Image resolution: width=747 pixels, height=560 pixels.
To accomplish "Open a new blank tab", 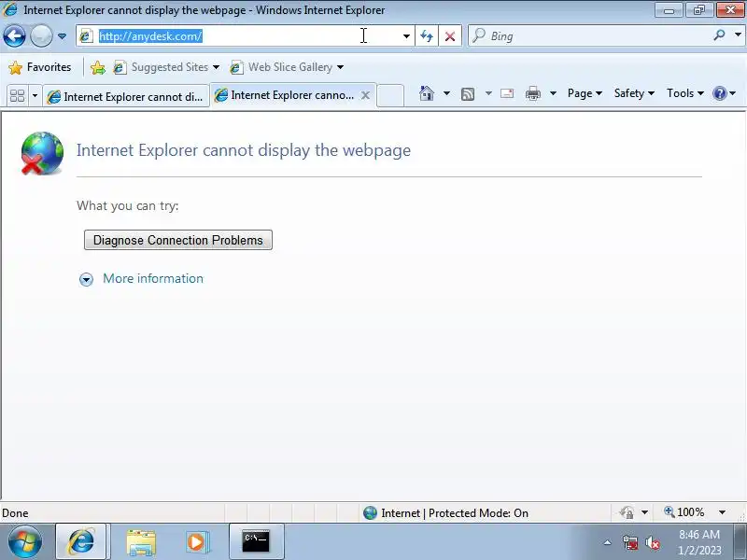I will pos(390,95).
